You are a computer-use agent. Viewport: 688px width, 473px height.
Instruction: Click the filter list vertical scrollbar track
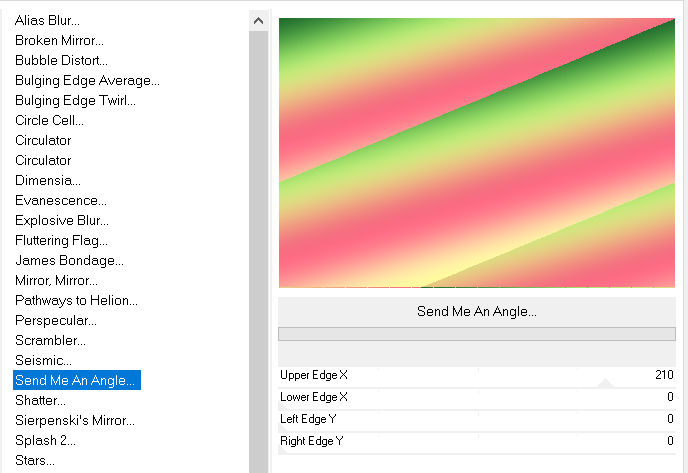pos(258,250)
